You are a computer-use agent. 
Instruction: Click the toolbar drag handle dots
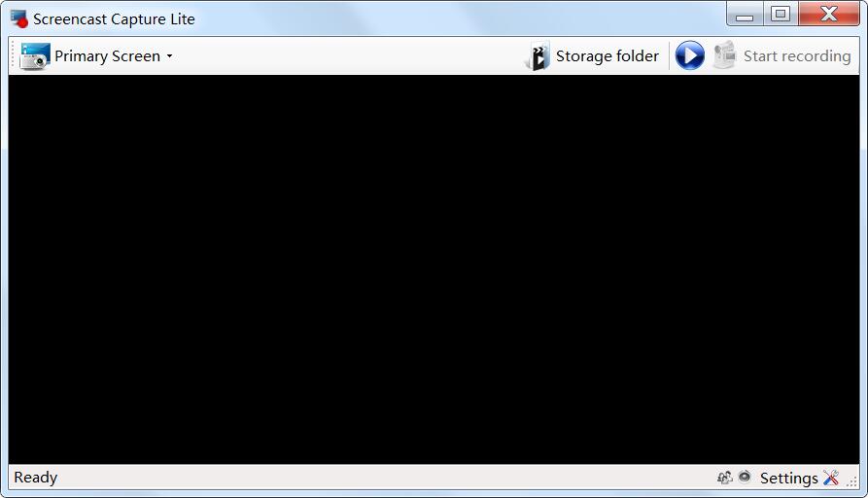click(x=13, y=56)
